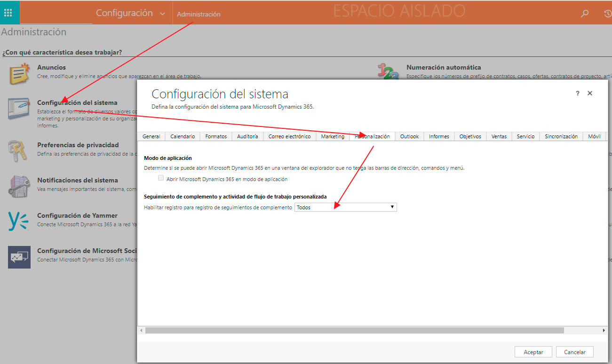Viewport: 612px width, 364px height.
Task: Select the Personalización tab
Action: 372,136
